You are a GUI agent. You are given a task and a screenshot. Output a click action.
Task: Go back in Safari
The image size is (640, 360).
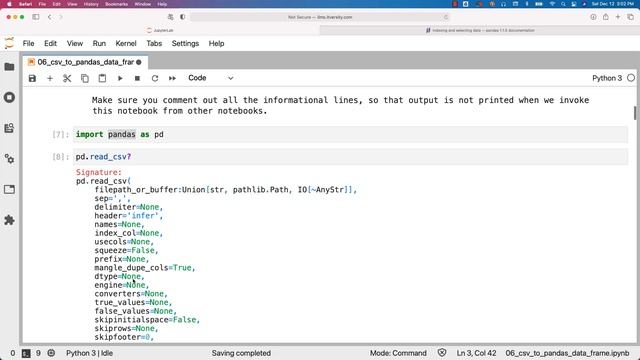49,17
